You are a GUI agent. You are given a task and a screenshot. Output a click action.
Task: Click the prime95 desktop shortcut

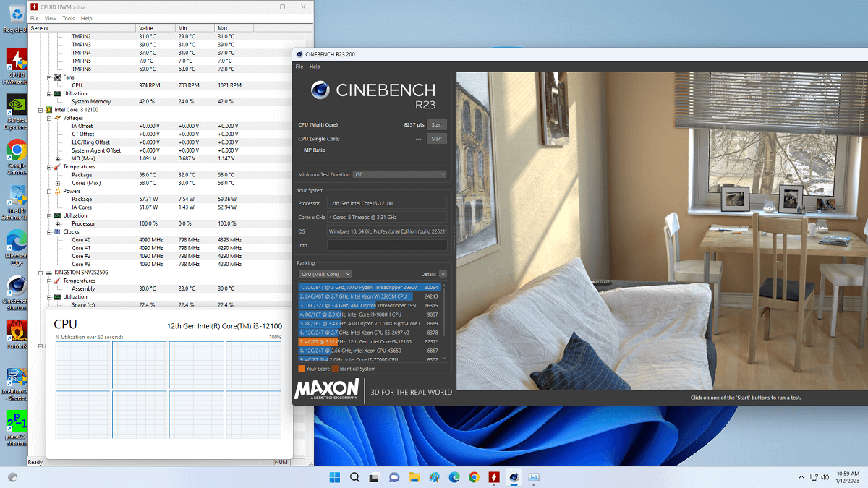pos(16,428)
